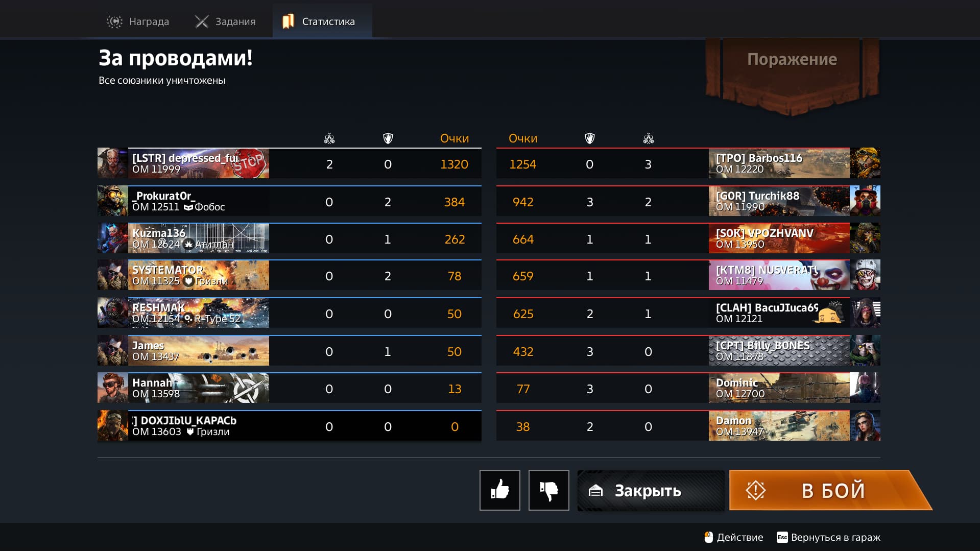Click the crossed swords Задания icon
980x551 pixels.
[202, 21]
